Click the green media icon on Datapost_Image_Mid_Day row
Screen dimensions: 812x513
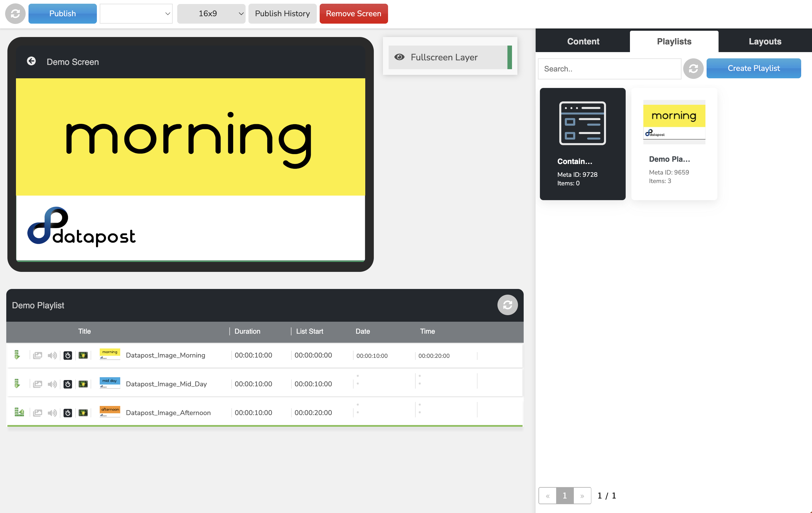pos(83,384)
